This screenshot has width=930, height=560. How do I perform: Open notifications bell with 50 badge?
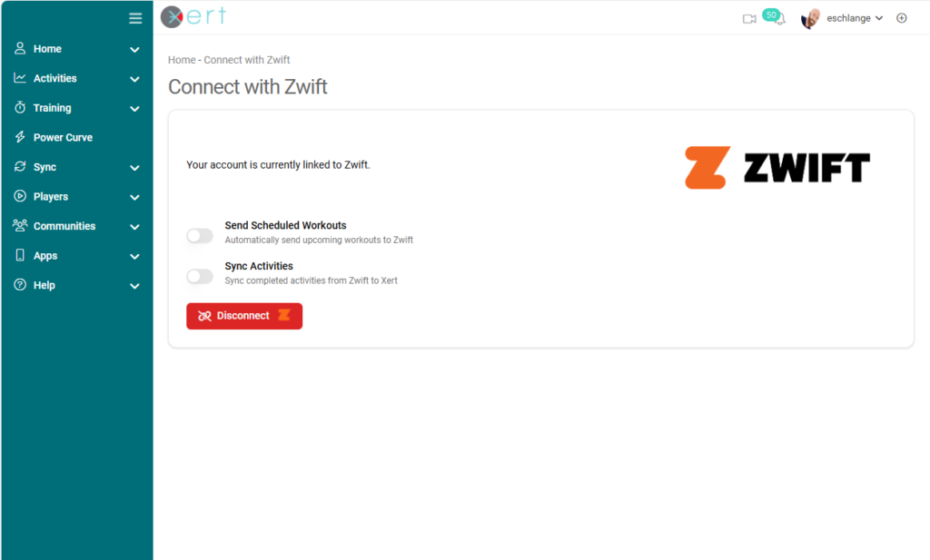click(x=775, y=17)
